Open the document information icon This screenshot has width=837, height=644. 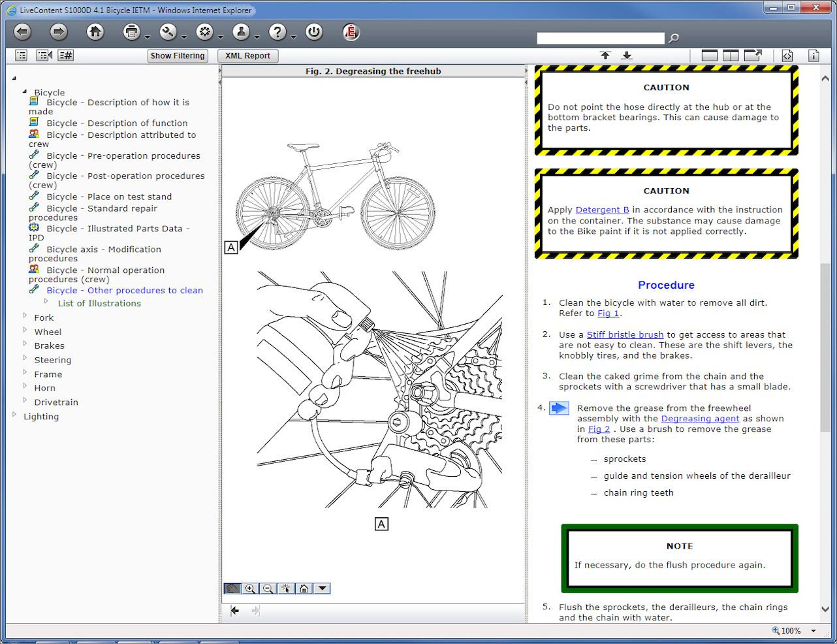coord(813,56)
